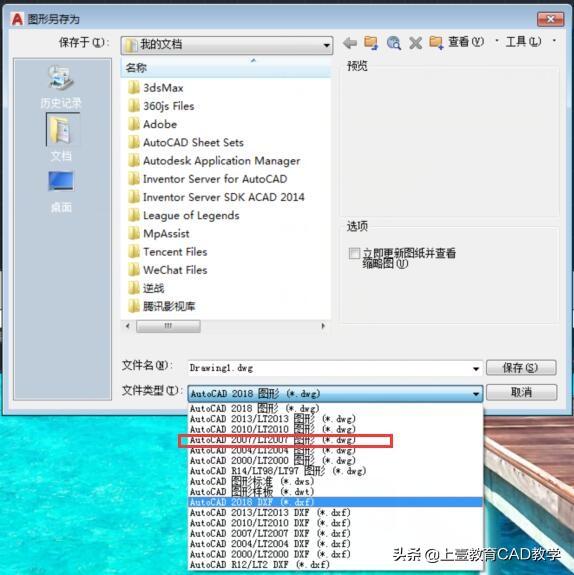Choose AutoCAD 2000/LT2000 图形 (*.dwg) option
This screenshot has width=574, height=575.
click(x=335, y=460)
